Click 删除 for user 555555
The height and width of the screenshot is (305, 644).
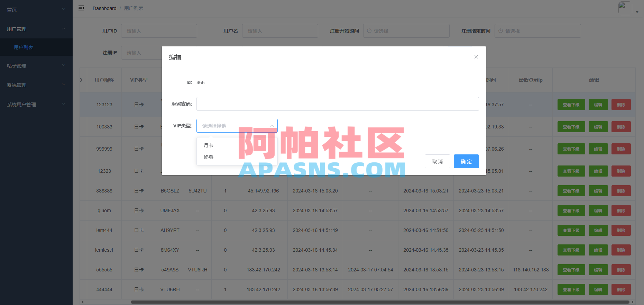pos(621,270)
